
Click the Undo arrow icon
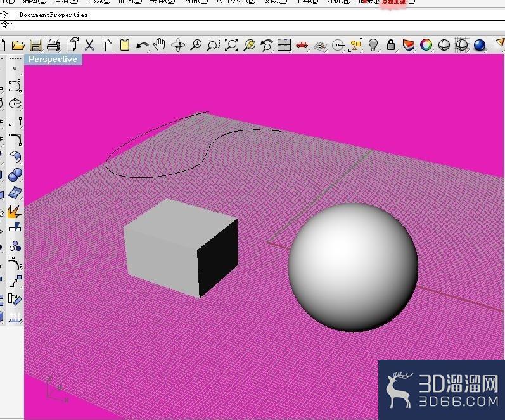[142, 46]
